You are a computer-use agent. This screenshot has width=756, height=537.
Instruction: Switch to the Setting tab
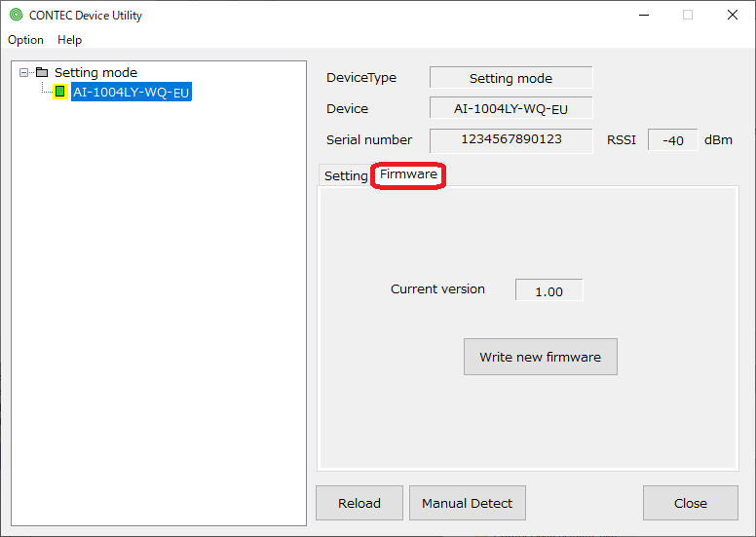click(346, 175)
